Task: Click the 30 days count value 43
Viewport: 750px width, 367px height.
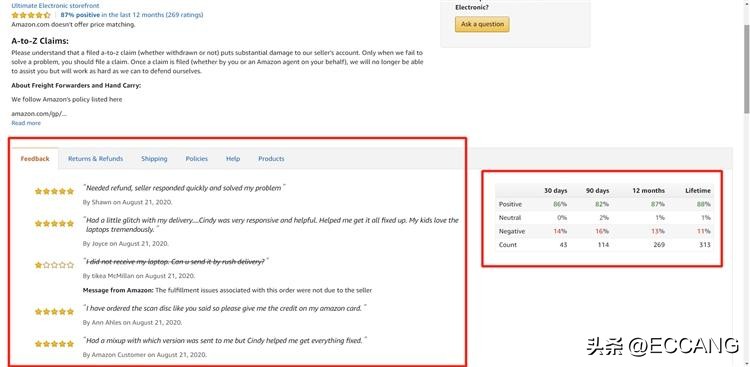Action: [563, 245]
